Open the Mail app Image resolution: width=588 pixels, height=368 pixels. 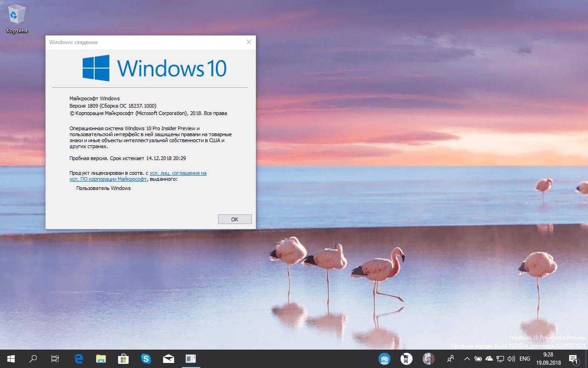(169, 359)
